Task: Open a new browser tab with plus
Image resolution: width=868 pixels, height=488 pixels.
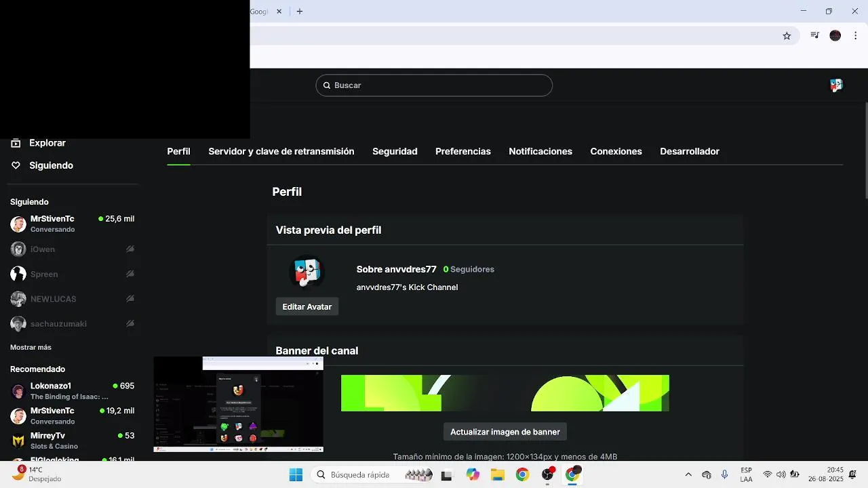Action: tap(300, 12)
